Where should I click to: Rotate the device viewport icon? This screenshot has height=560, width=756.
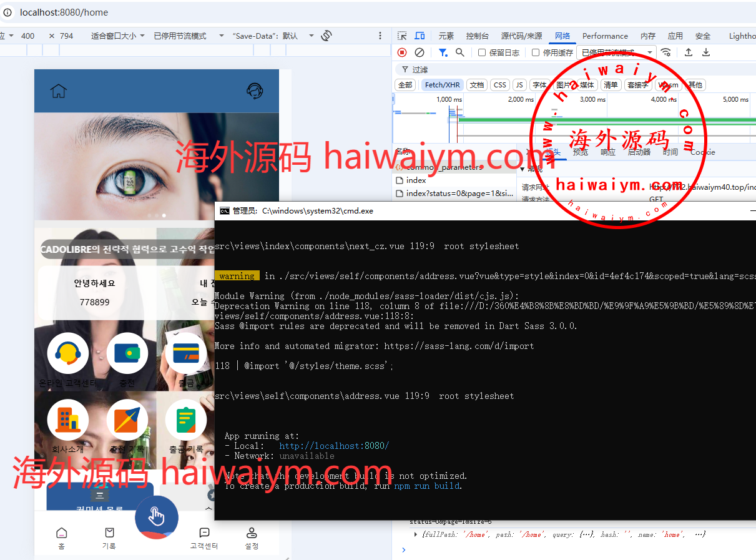(x=326, y=36)
